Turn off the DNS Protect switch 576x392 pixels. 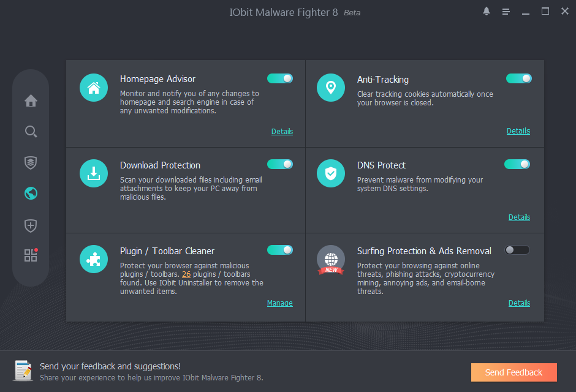(x=517, y=164)
